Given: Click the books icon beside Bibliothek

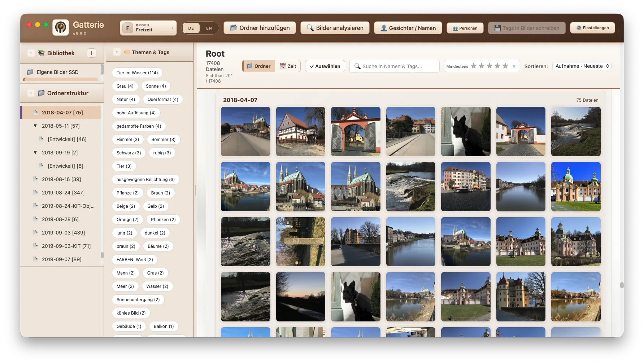Looking at the screenshot, I should coord(41,53).
